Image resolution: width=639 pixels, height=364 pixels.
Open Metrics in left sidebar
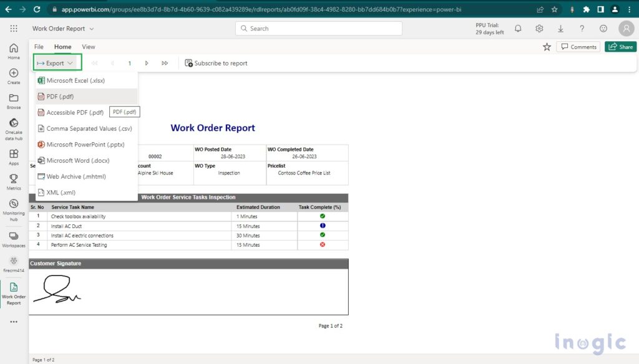14,182
